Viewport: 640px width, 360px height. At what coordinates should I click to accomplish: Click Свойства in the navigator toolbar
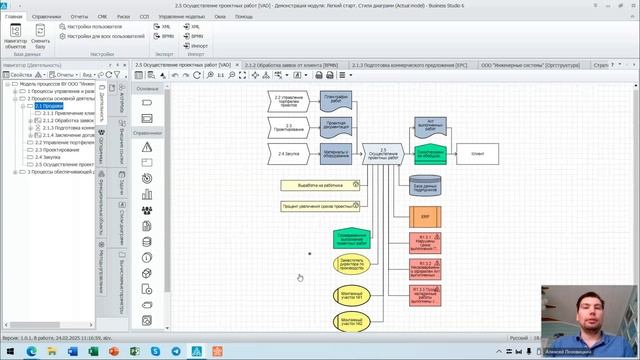coord(18,75)
